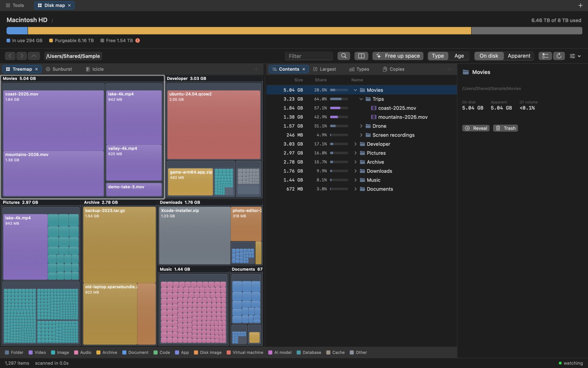Expand the Pictures folder row
Image resolution: width=588 pixels, height=368 pixels.
click(x=355, y=153)
